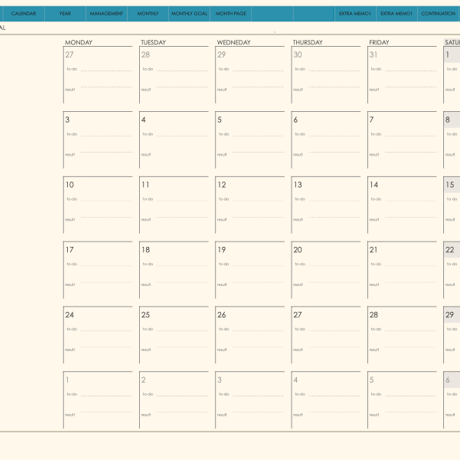Click the to-do line under date 7

coord(410,136)
